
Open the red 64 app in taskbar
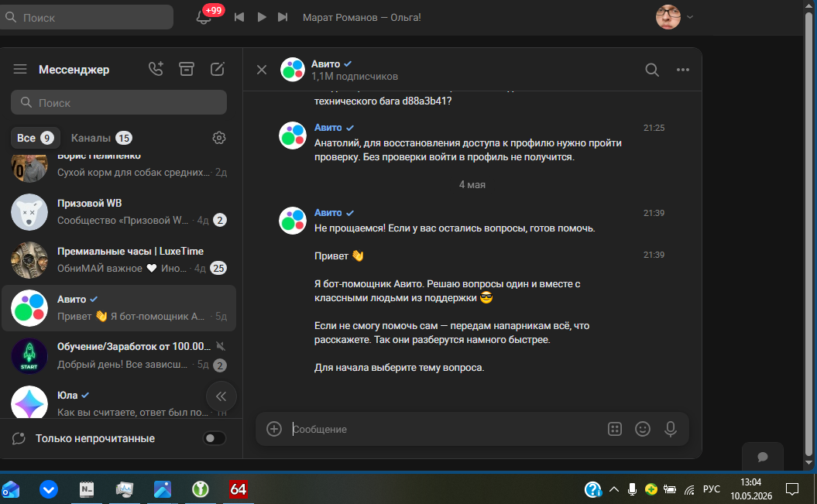pyautogui.click(x=238, y=489)
